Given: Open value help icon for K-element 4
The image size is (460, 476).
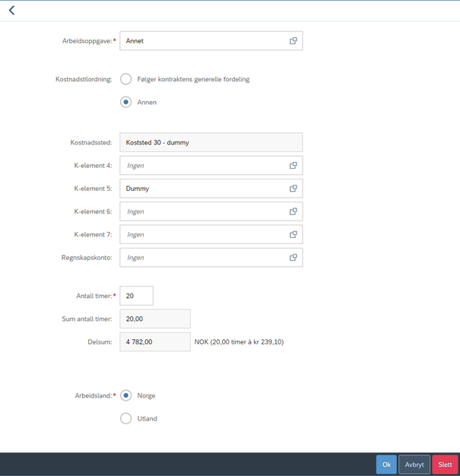Looking at the screenshot, I should point(293,166).
